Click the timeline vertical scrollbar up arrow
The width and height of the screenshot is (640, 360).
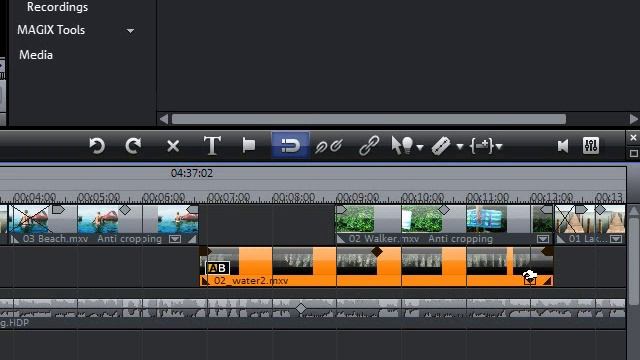click(x=633, y=211)
